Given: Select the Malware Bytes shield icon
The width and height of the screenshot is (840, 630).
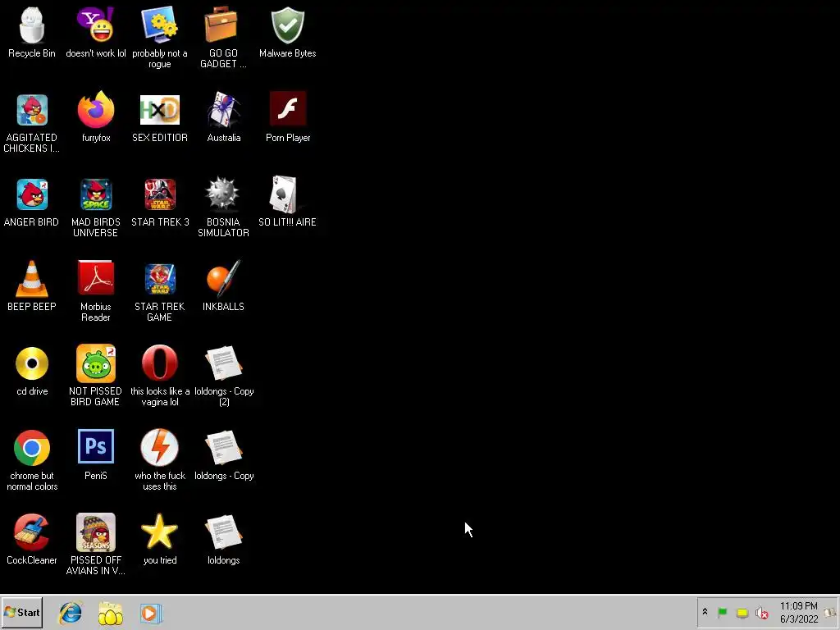Looking at the screenshot, I should point(288,25).
